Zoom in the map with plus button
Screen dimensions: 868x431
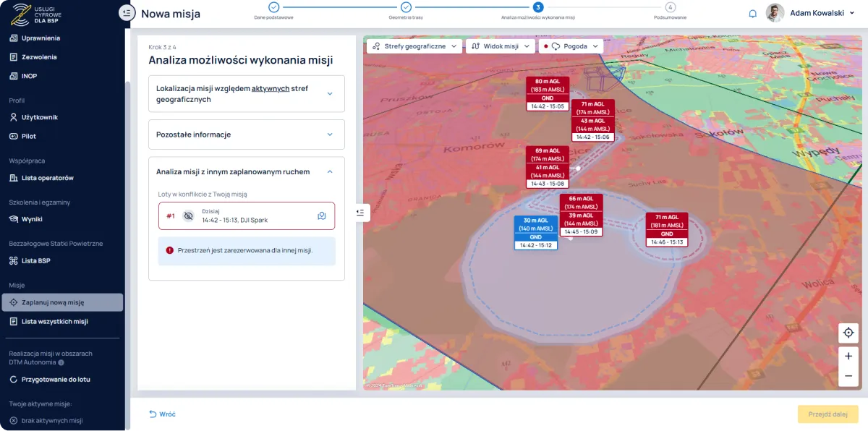pyautogui.click(x=848, y=356)
